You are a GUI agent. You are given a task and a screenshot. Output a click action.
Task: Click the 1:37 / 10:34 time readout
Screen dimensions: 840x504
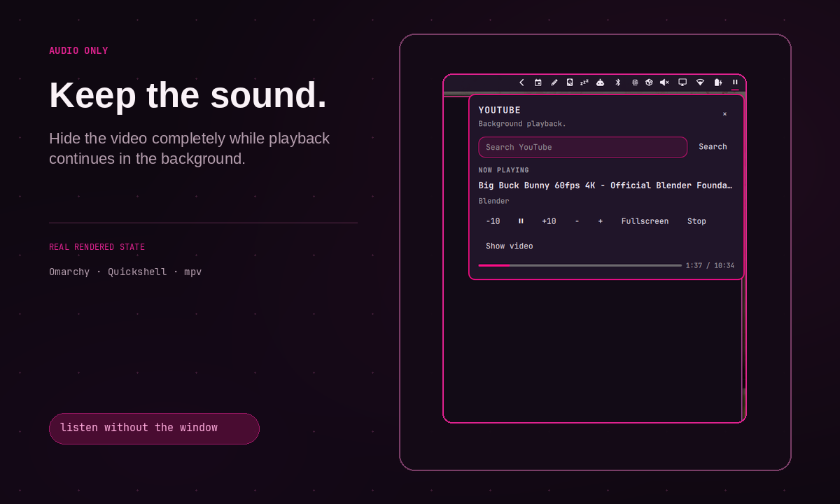pos(710,266)
